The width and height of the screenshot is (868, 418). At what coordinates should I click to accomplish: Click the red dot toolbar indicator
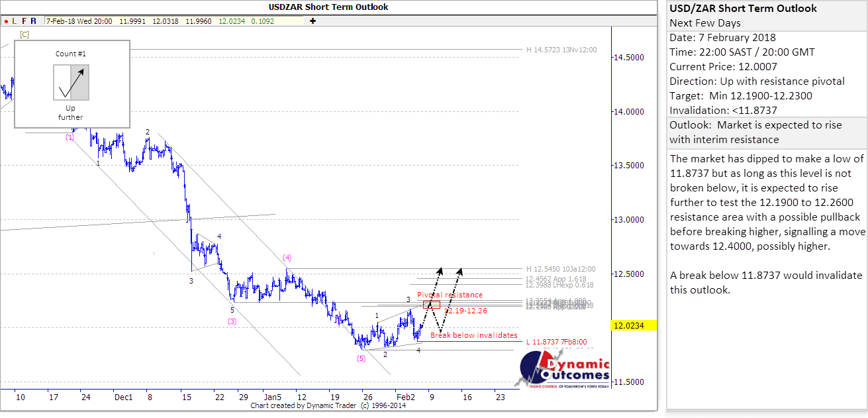(5, 21)
